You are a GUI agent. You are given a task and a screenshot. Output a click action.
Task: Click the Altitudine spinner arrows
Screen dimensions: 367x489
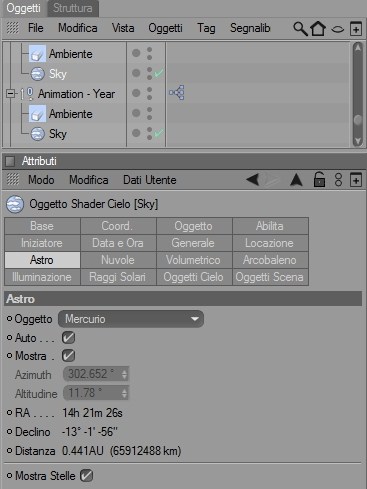124,393
